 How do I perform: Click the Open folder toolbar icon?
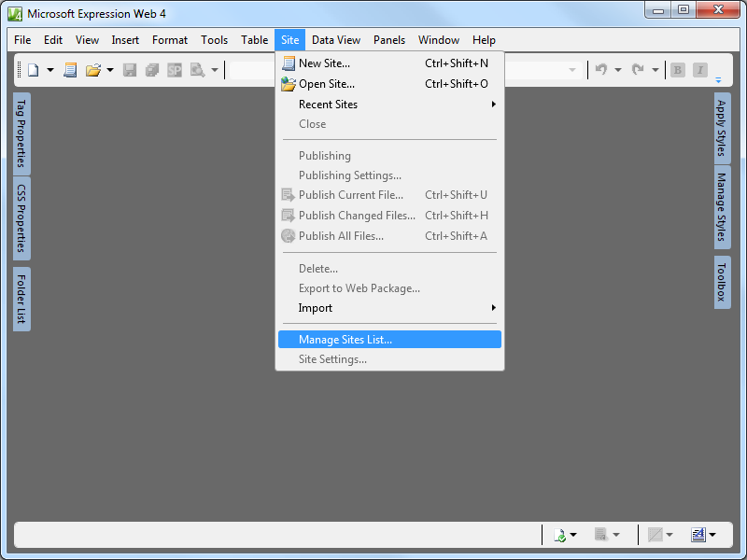(93, 71)
